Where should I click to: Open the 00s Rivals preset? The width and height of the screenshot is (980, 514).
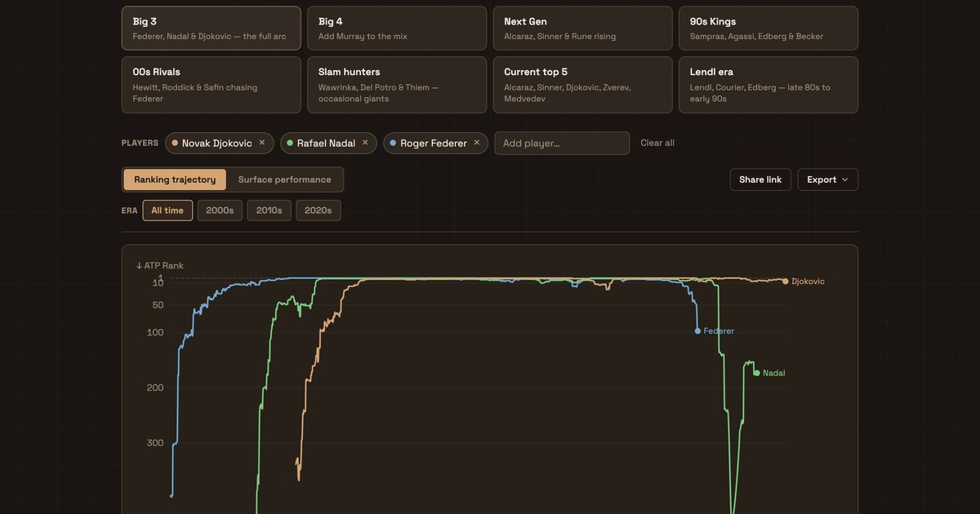point(212,85)
